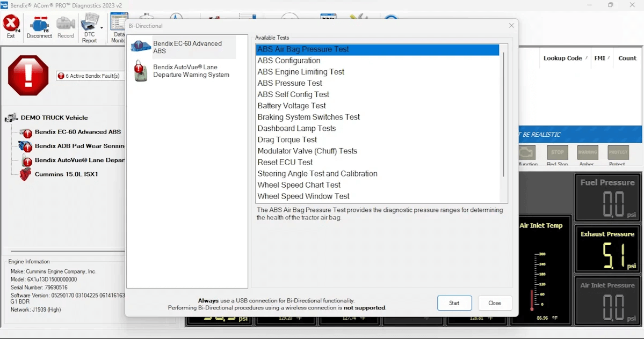This screenshot has height=339, width=644.
Task: Click the DTC Report printer icon
Action: 89,26
